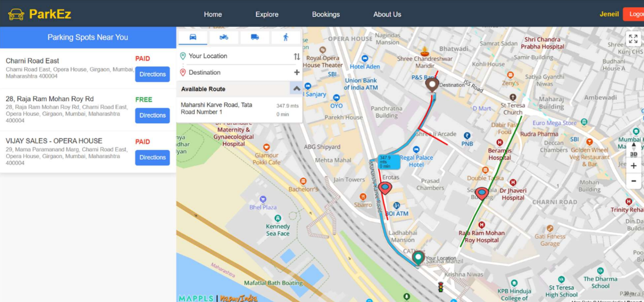Open the Explore page
Image resolution: width=644 pixels, height=302 pixels.
pos(267,14)
